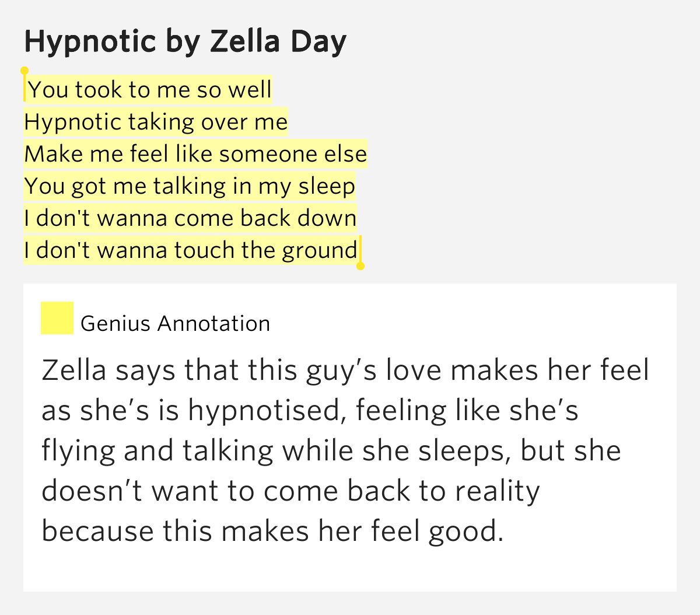Click lyric "Make me feel like someone else"
Screen dimensions: 700x615
195,154
